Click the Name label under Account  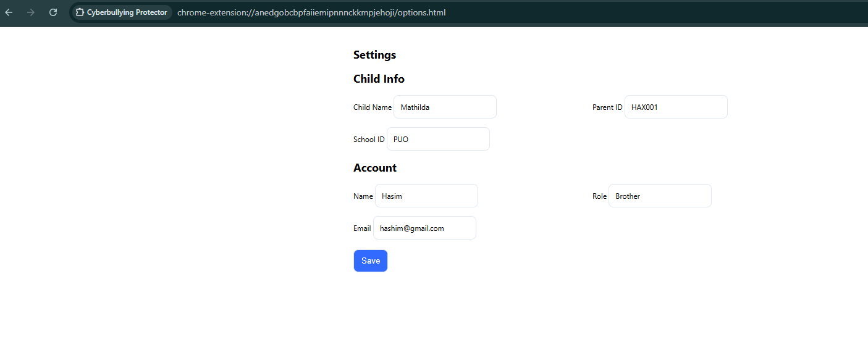coord(363,196)
